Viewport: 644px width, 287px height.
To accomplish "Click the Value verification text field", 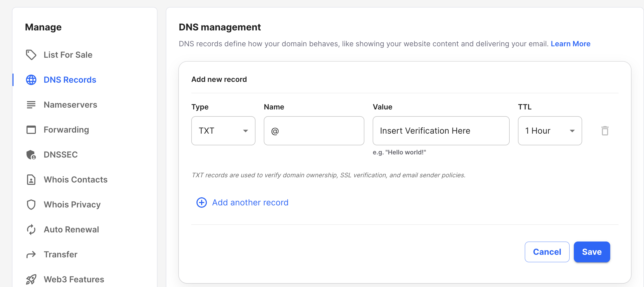I will (441, 131).
